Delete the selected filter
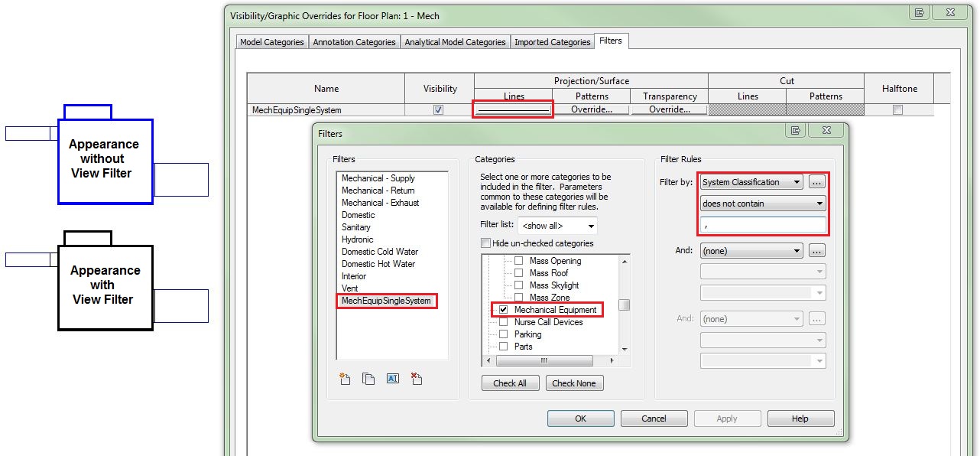 click(416, 378)
